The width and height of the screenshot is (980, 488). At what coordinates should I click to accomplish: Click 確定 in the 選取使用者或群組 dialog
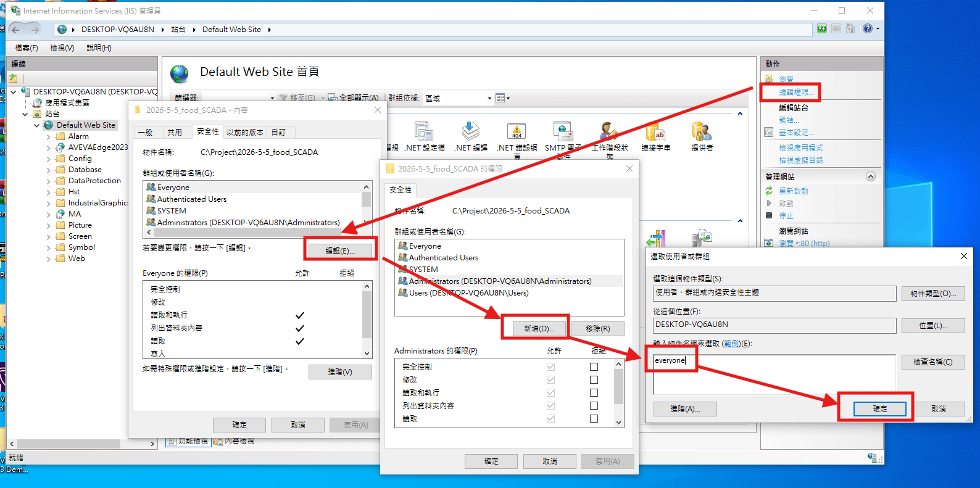pos(880,408)
